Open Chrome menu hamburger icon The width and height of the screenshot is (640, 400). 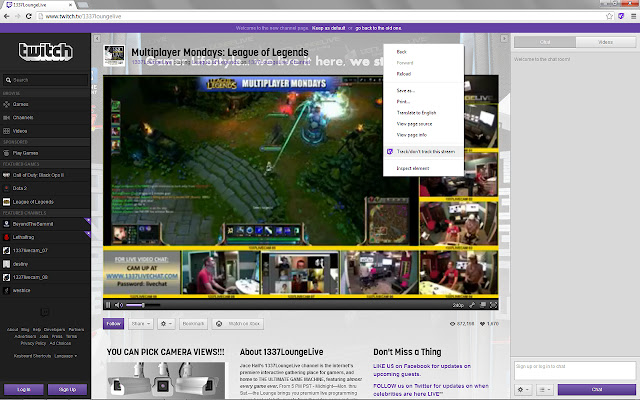point(633,16)
